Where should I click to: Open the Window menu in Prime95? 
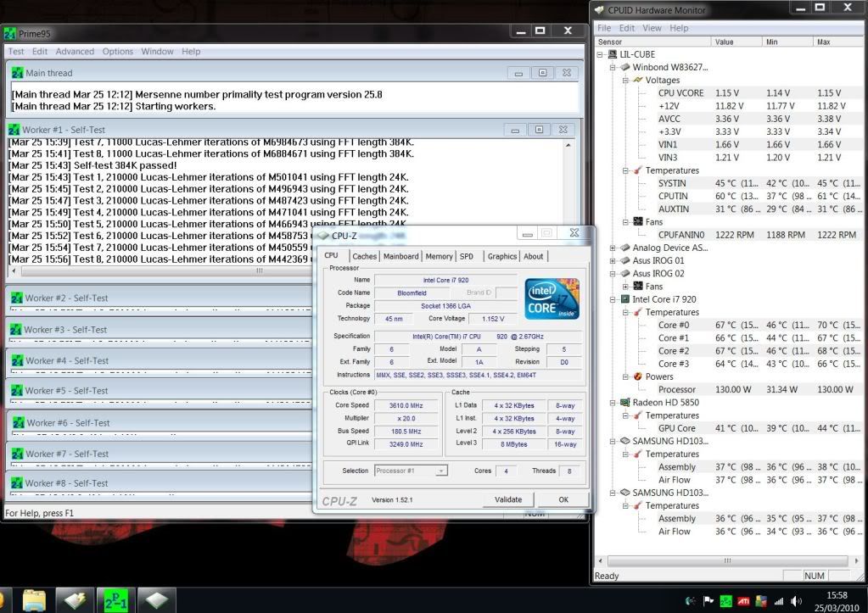pos(157,52)
